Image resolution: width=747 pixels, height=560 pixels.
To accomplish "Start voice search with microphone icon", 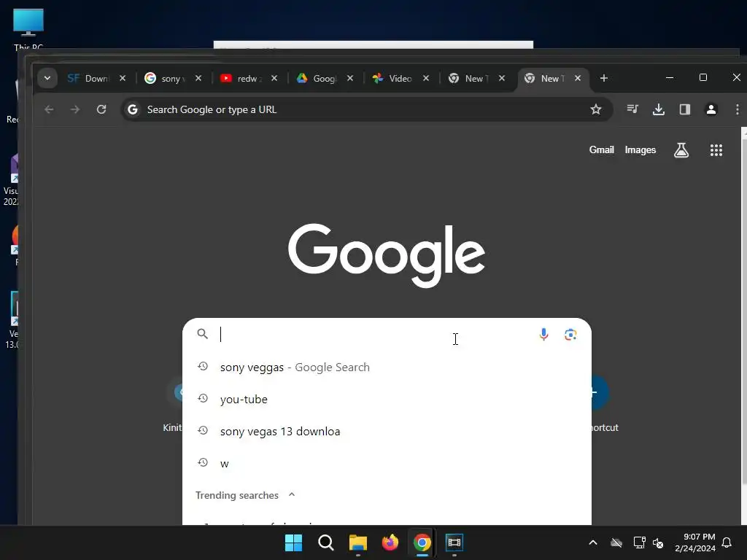I will click(543, 334).
